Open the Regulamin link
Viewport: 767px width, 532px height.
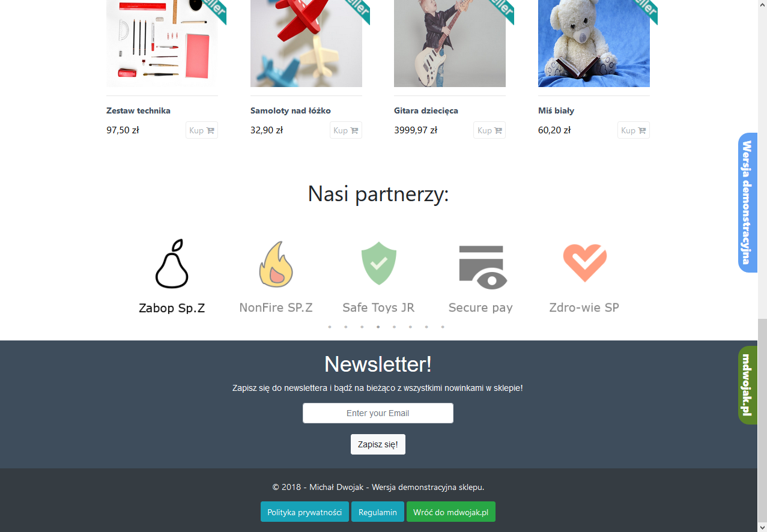pos(378,512)
